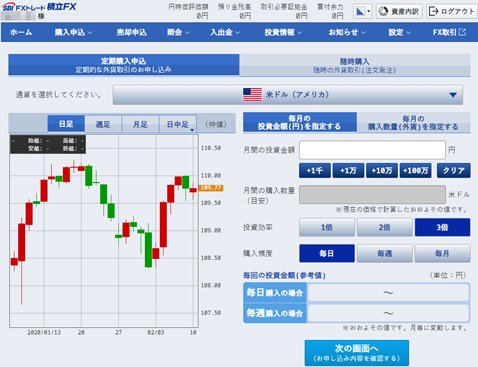Go to ホーム in navigation bar

pos(21,32)
